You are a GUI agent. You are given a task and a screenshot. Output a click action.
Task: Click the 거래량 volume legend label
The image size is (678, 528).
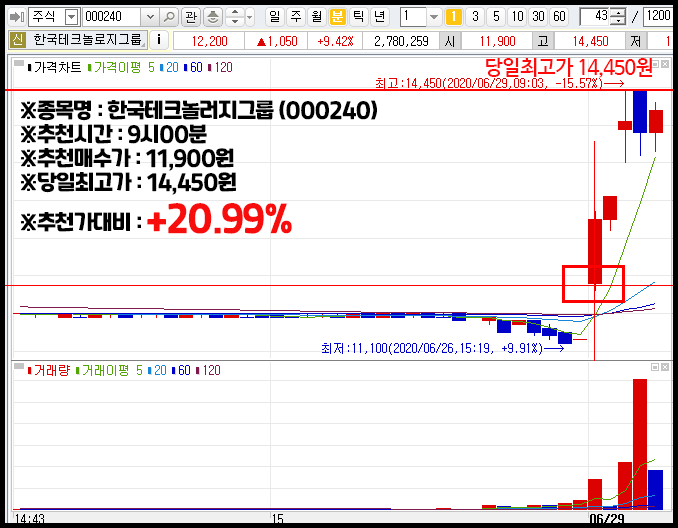click(48, 371)
